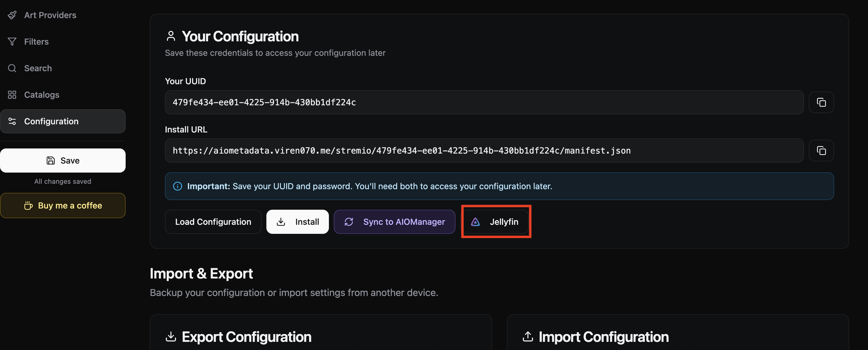
Task: Copy the Install URL with its copy icon
Action: [x=821, y=151]
